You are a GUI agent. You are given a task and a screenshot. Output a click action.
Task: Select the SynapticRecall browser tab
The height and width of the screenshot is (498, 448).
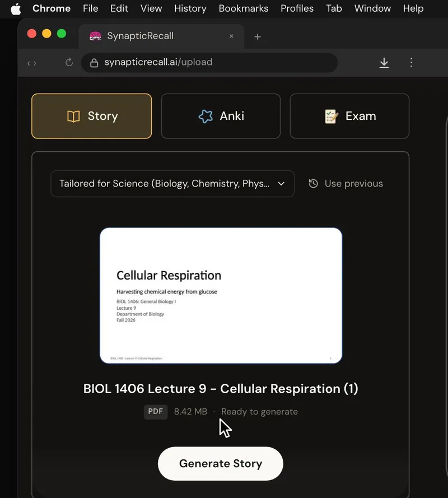click(161, 36)
